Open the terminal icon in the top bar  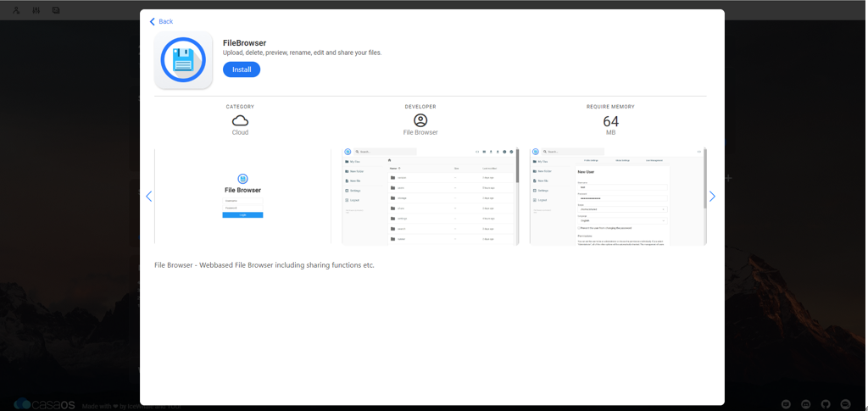(x=56, y=10)
